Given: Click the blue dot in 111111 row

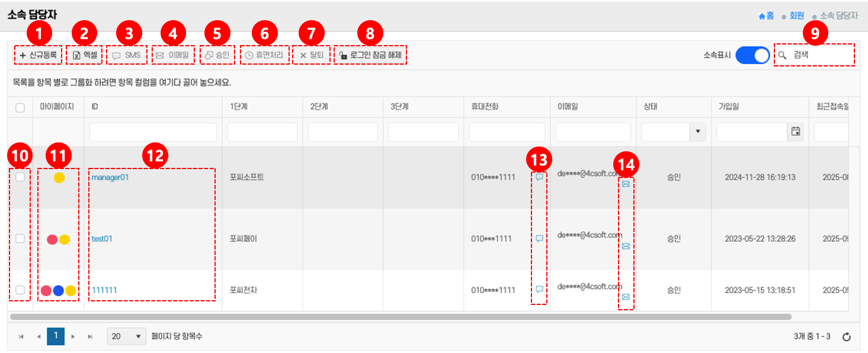Looking at the screenshot, I should coord(58,291).
